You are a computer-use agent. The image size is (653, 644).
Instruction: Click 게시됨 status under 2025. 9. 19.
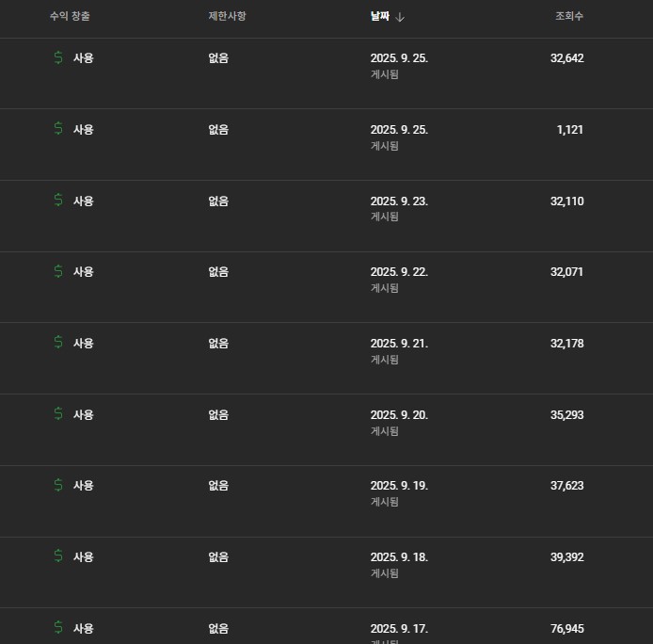(384, 502)
